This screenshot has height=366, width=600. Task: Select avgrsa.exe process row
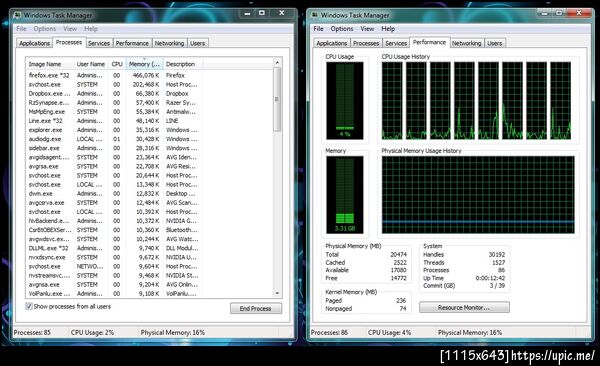(114, 166)
